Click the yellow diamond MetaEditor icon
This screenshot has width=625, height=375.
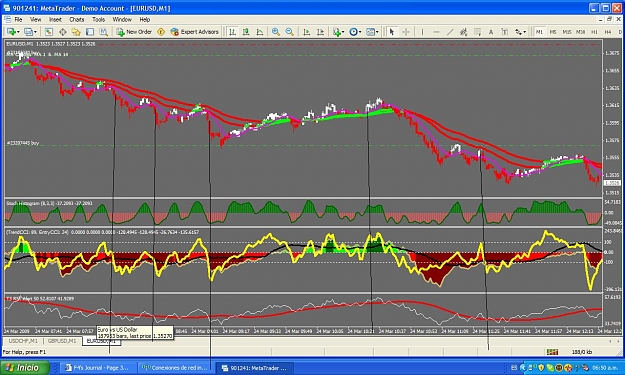[x=161, y=32]
